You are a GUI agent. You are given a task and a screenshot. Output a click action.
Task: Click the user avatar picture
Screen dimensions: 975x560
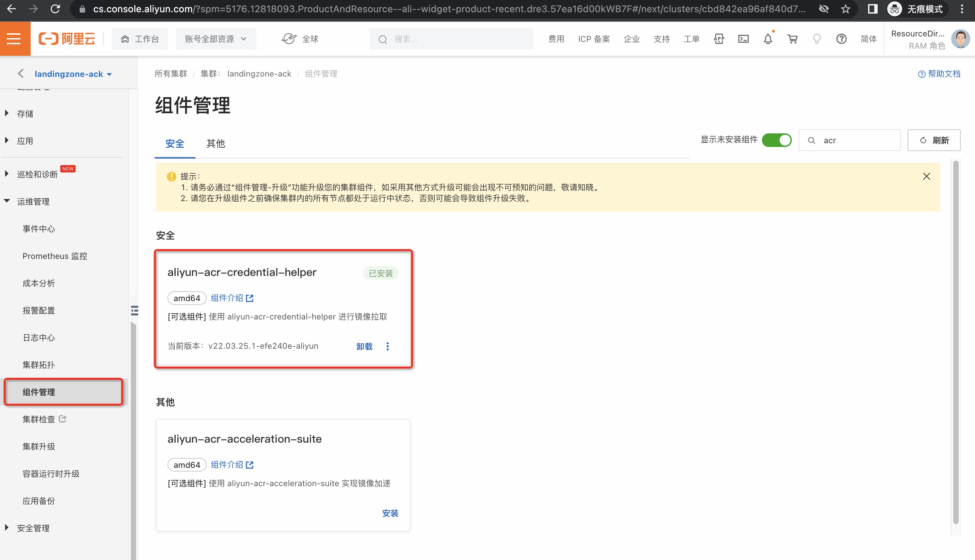pyautogui.click(x=960, y=39)
